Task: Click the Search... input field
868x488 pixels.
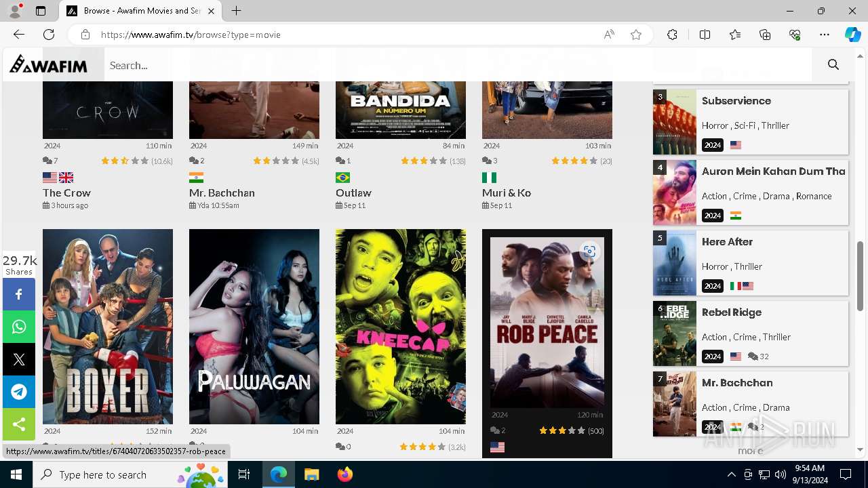Action: (x=458, y=65)
